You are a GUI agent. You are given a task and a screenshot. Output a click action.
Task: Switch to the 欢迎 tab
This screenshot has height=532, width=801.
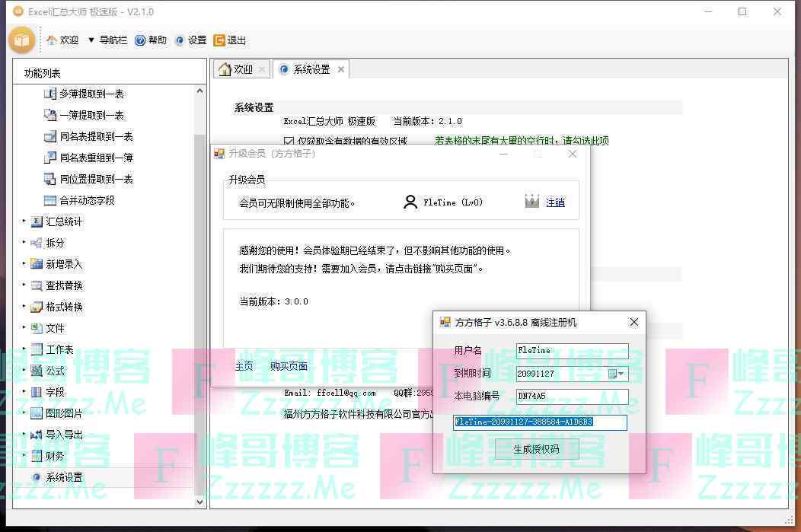[x=235, y=69]
